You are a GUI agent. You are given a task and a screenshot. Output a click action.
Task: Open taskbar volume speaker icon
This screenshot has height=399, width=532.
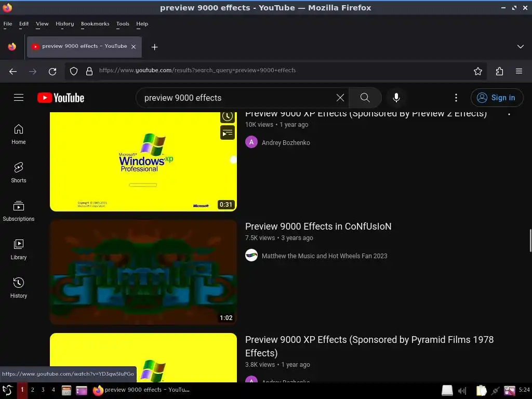coord(462,391)
